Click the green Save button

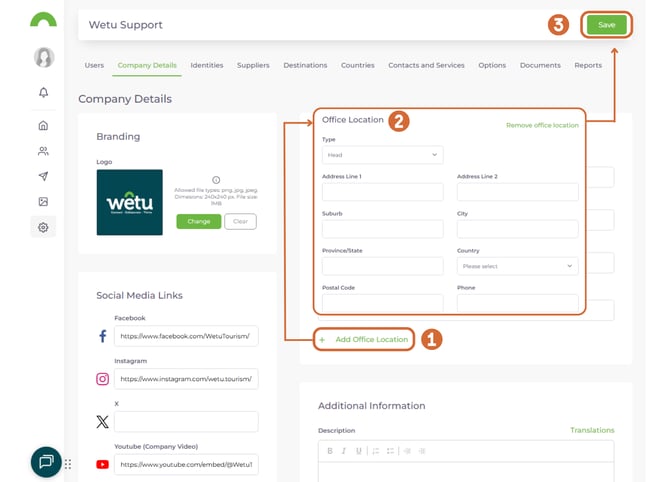pyautogui.click(x=606, y=25)
